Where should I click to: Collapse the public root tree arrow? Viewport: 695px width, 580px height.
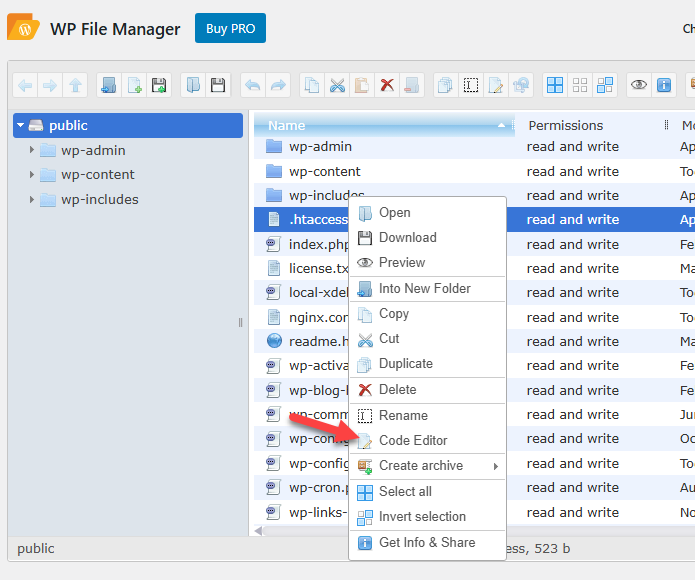click(x=20, y=125)
